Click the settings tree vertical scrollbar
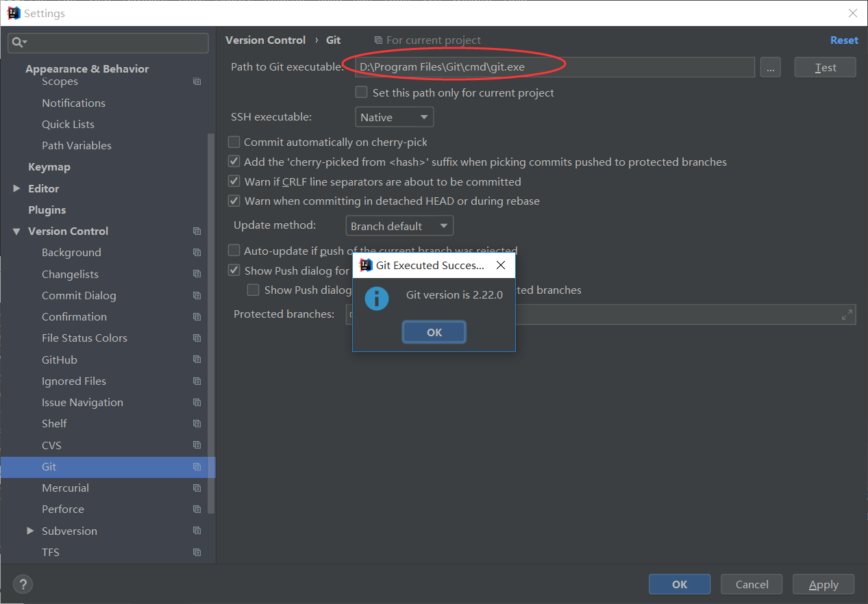 coord(211,322)
